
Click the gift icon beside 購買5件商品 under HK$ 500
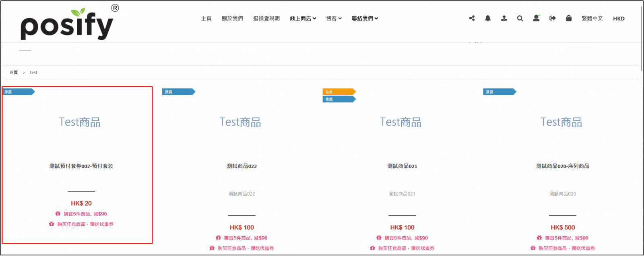539,238
